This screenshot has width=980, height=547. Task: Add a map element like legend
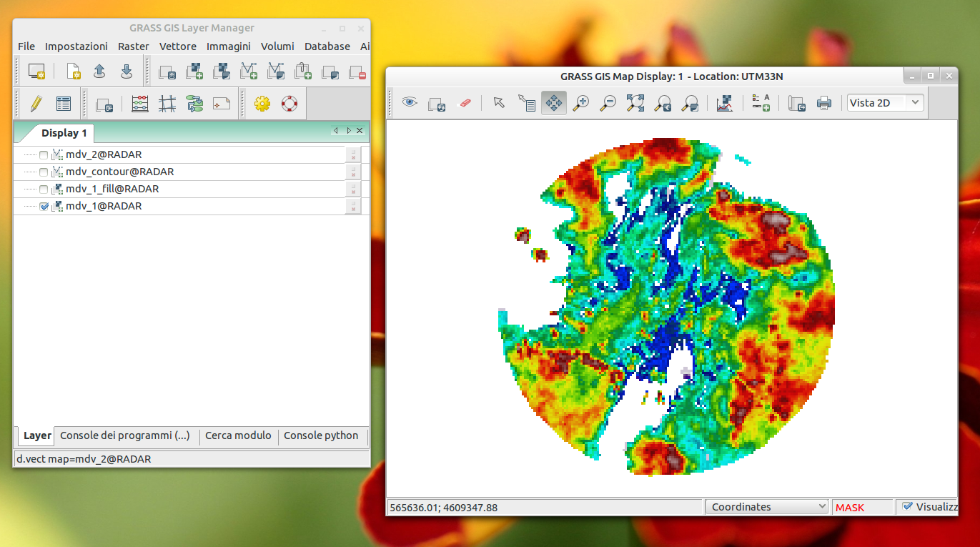pos(761,103)
